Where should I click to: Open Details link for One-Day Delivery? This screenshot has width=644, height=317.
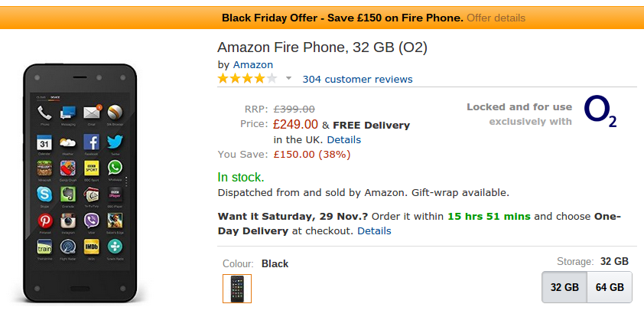(x=374, y=230)
